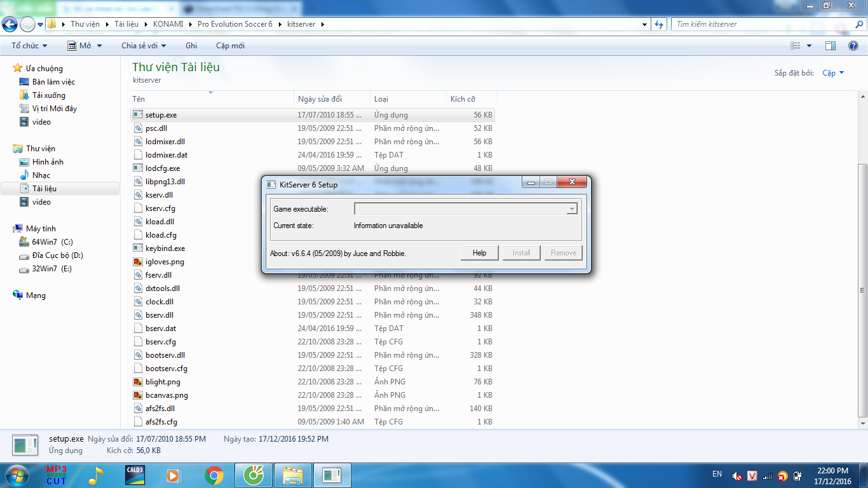Open the Sắp đặt bởi Cặp dropdown
Screen dimensions: 868x488
[x=833, y=73]
